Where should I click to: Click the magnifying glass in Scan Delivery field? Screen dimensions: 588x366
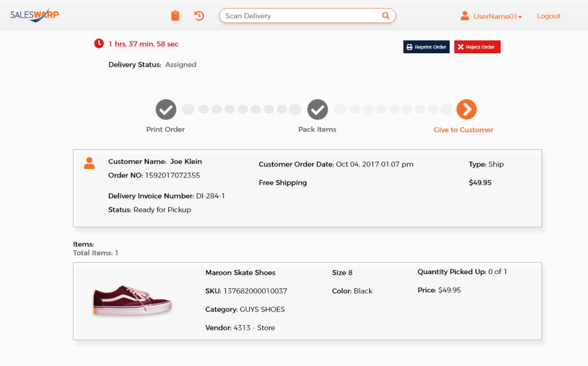coord(385,15)
